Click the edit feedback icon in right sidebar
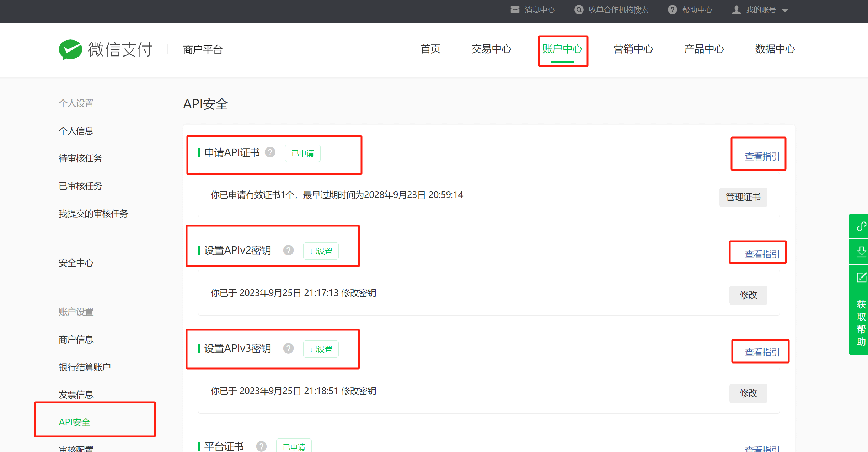 [861, 277]
